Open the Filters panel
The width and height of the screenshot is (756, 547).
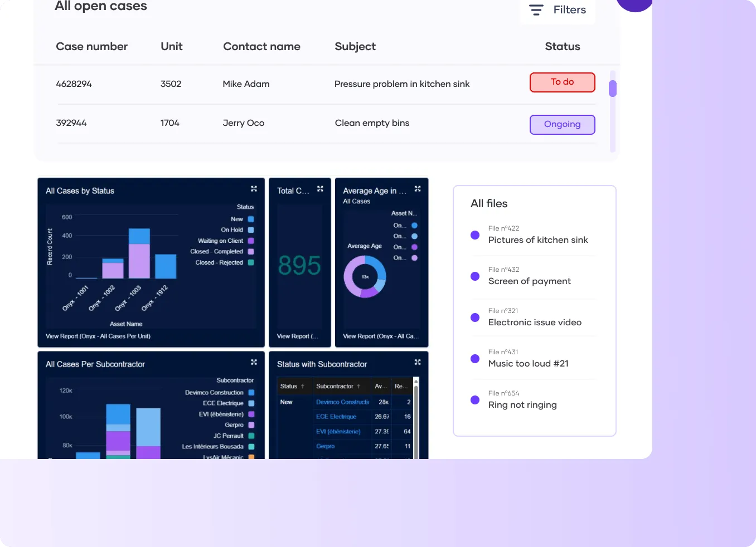pyautogui.click(x=569, y=9)
